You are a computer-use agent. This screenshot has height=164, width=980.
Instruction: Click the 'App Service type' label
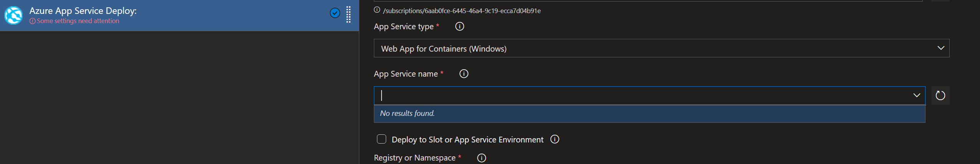pyautogui.click(x=403, y=27)
